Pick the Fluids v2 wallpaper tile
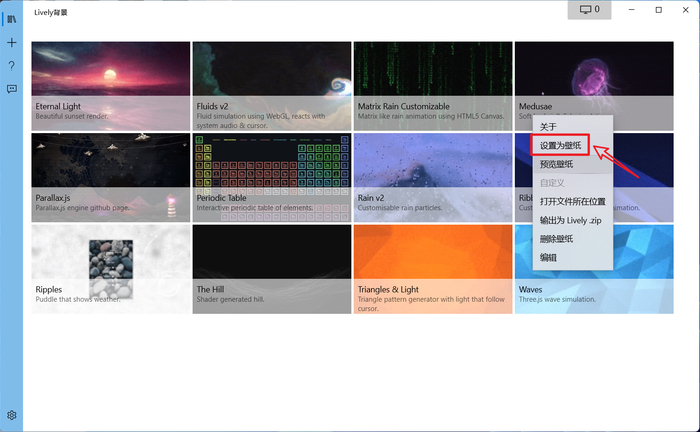This screenshot has width=700, height=432. (271, 80)
